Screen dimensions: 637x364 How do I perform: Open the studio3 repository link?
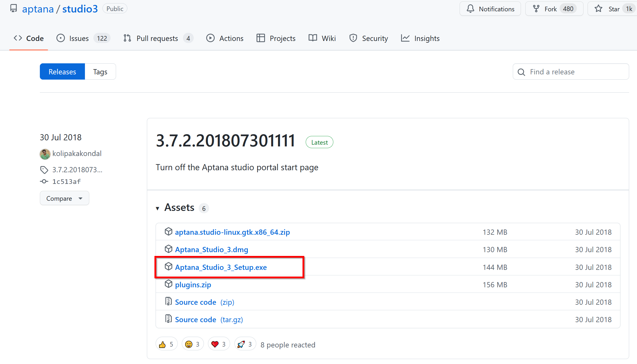pyautogui.click(x=80, y=9)
